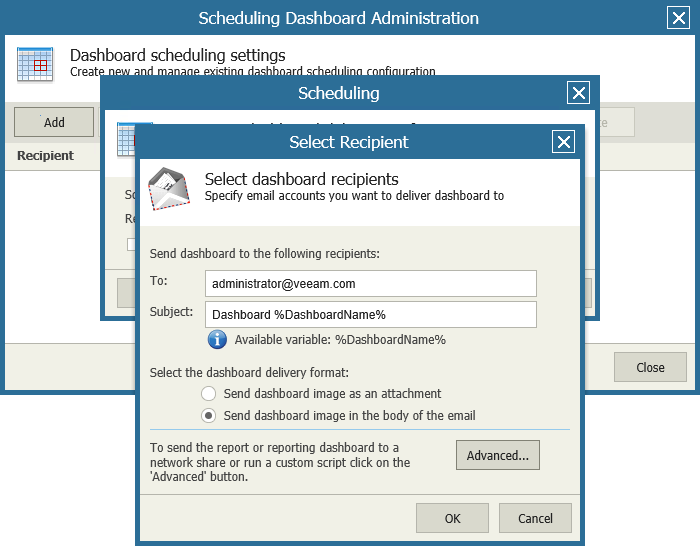Open the Advanced delivery options
Image resolution: width=700 pixels, height=546 pixels.
click(x=497, y=455)
